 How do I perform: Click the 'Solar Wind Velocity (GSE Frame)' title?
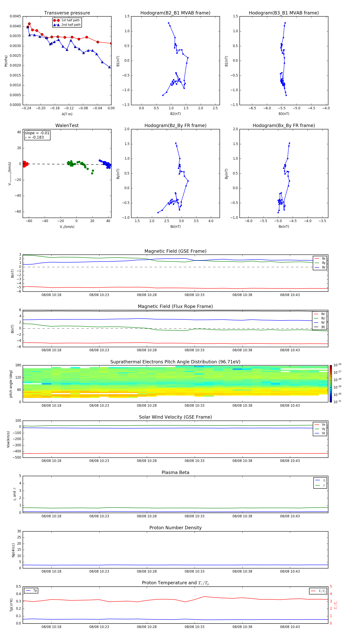[x=175, y=417]
